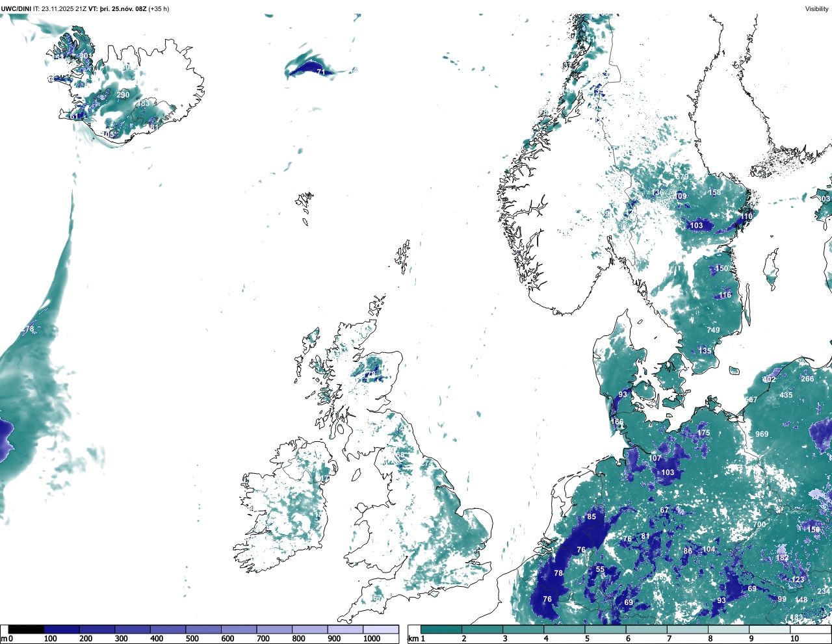Click the "135" value in southern Sweden

[705, 351]
